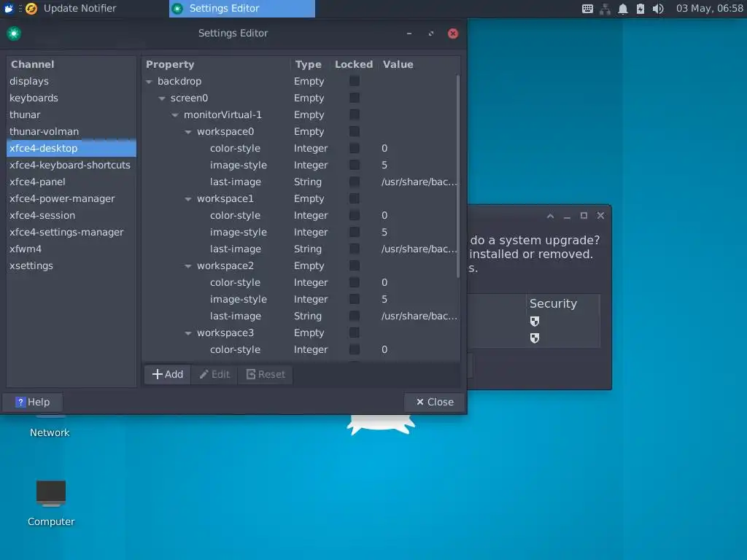Click the Settings Editor title bar app icon
This screenshot has height=560, width=747.
(14, 34)
